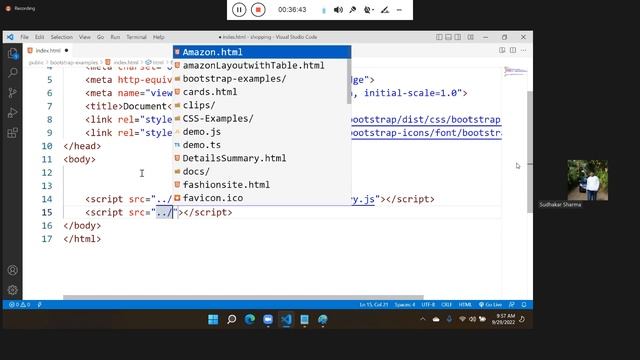Click the Ln 15, Col 21 cursor position status
The image size is (640, 360).
point(373,305)
